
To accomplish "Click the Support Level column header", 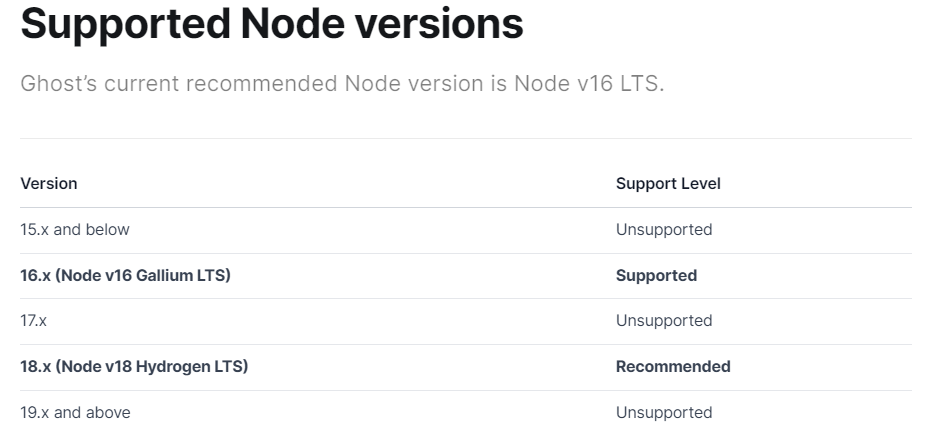I will point(668,184).
